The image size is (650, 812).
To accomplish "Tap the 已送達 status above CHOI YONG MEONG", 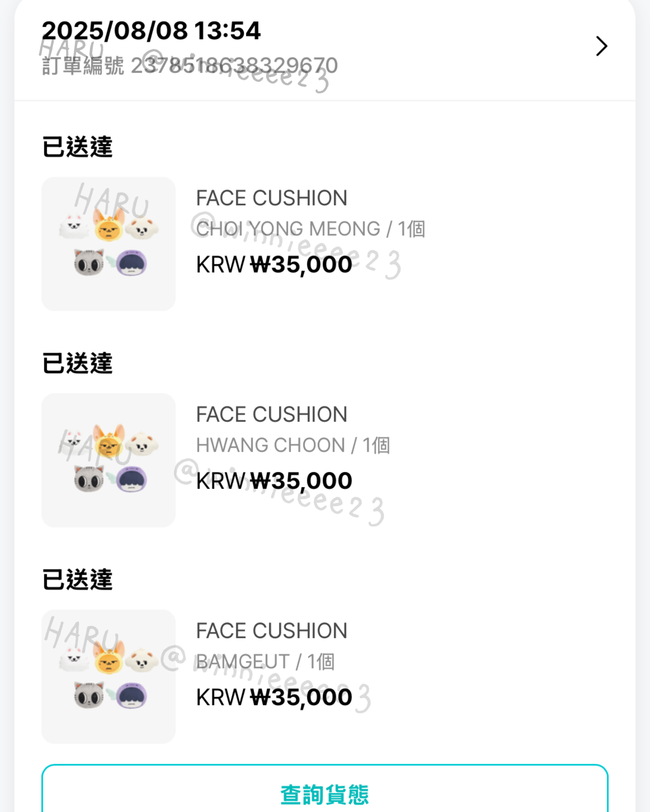I will click(77, 147).
